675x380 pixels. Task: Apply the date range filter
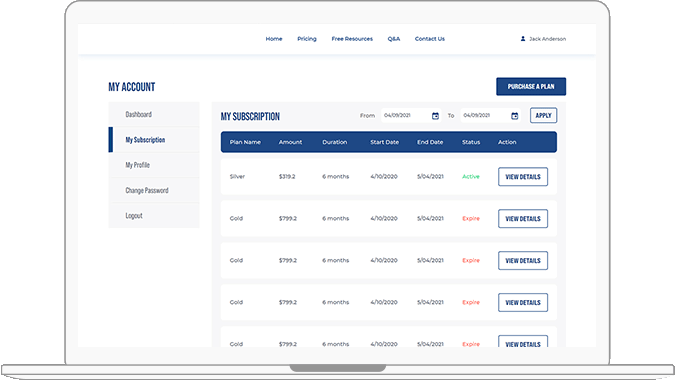point(543,115)
